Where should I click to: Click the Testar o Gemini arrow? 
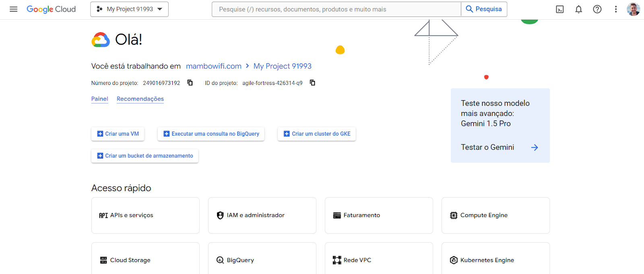(535, 148)
